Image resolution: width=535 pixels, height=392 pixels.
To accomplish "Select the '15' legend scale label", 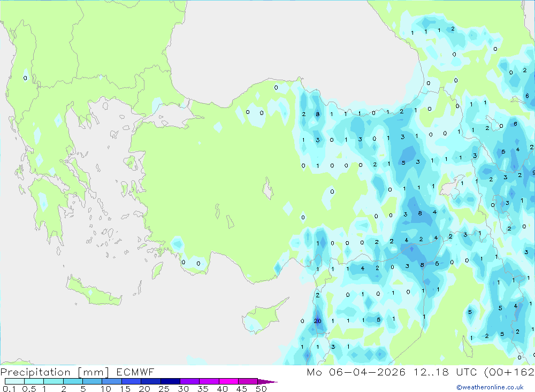I will click(x=125, y=389).
